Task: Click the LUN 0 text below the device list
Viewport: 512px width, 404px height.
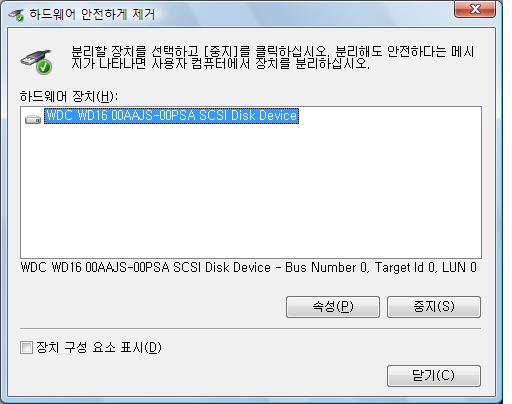Action: (459, 267)
